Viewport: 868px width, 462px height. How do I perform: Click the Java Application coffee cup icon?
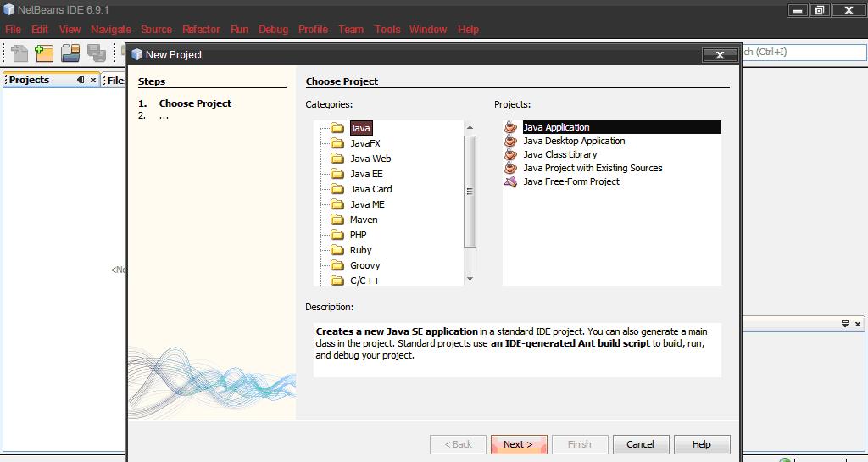coord(510,127)
